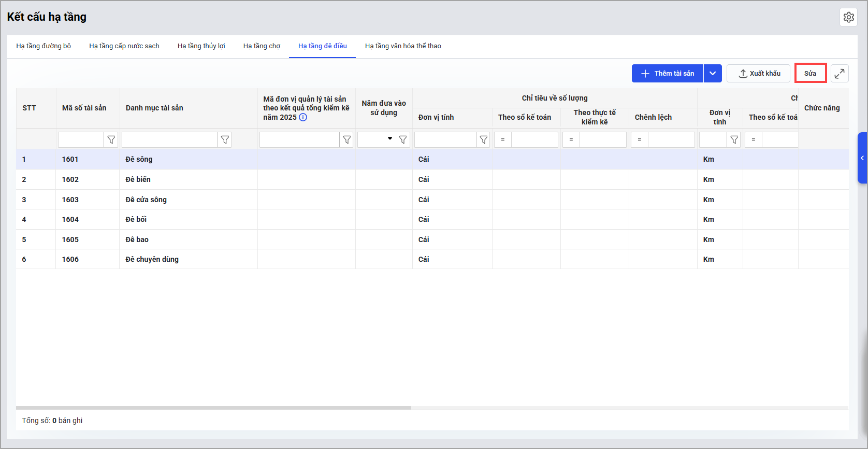Click filter icon for Mã số tài sản
868x449 pixels.
point(111,140)
